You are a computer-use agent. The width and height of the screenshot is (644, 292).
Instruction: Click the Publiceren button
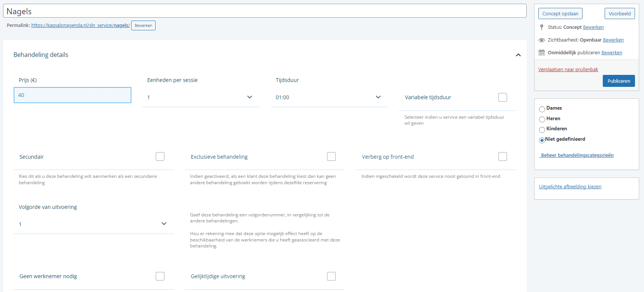[x=619, y=81]
